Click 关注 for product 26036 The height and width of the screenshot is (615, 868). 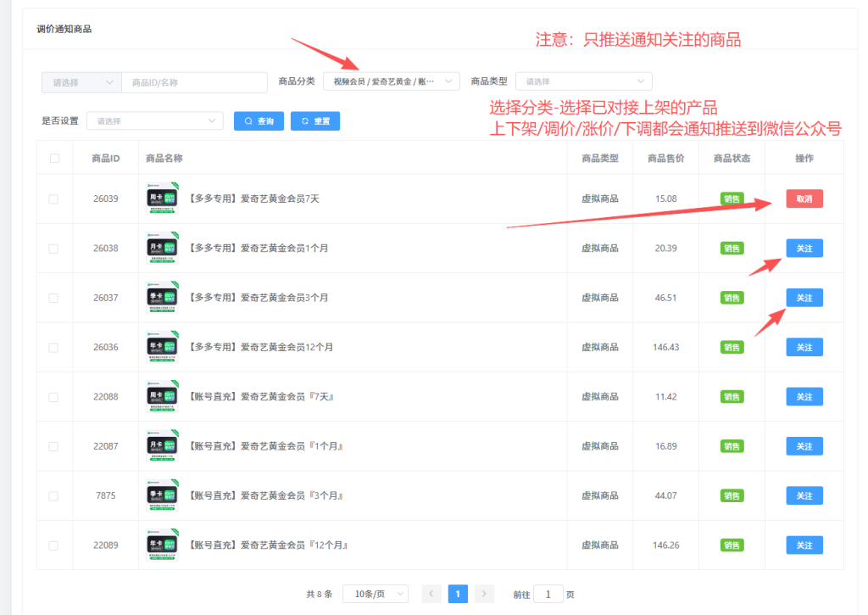804,348
